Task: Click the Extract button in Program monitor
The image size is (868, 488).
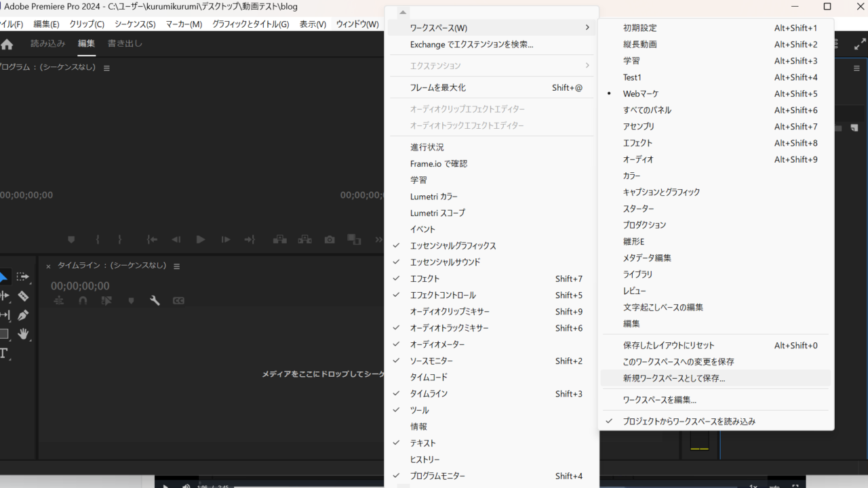Action: [x=304, y=239]
